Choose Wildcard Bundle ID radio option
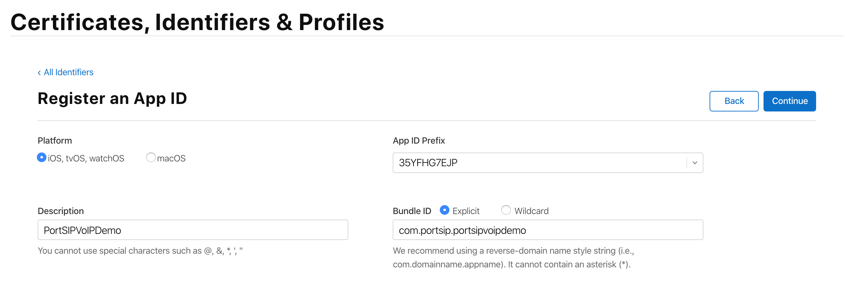This screenshot has height=292, width=868. (506, 210)
